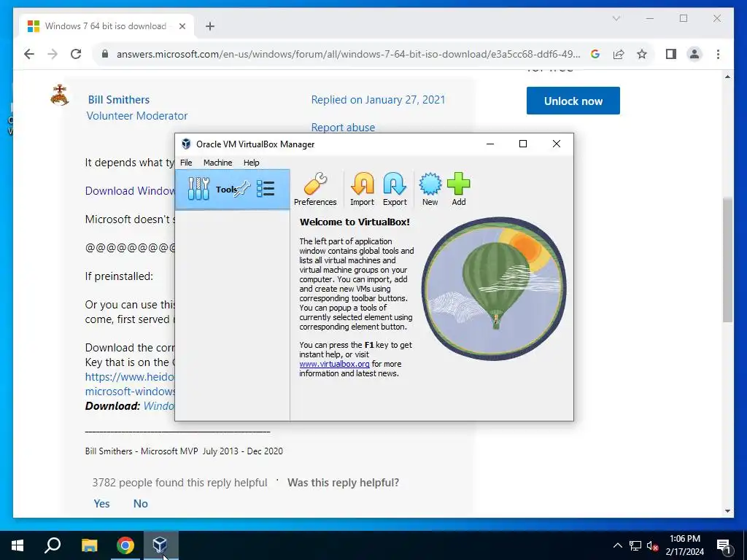This screenshot has height=560, width=747.
Task: Click 'Replied on January 27, 2021' text
Action: click(378, 99)
